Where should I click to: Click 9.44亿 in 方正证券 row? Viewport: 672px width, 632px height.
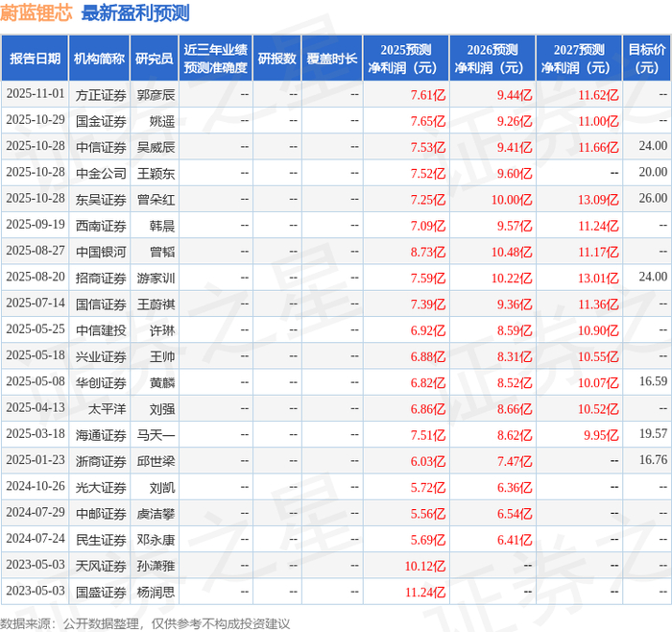click(515, 95)
